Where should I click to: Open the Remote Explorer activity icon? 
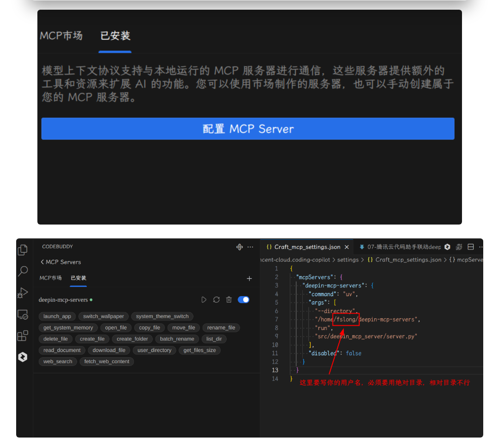pos(23,314)
